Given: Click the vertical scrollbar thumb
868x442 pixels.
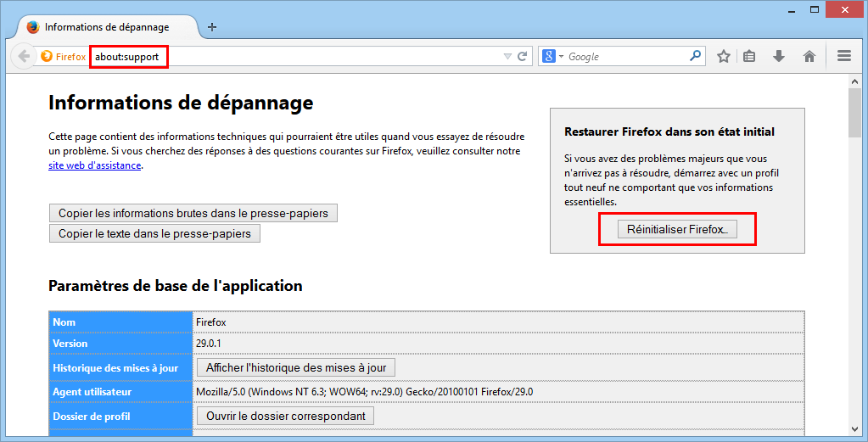Looking at the screenshot, I should coord(855,112).
